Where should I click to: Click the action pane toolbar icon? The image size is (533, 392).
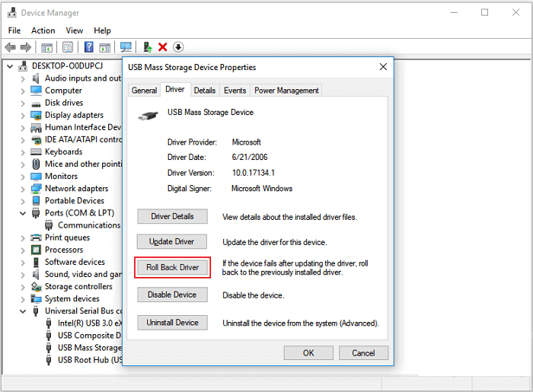(x=105, y=47)
